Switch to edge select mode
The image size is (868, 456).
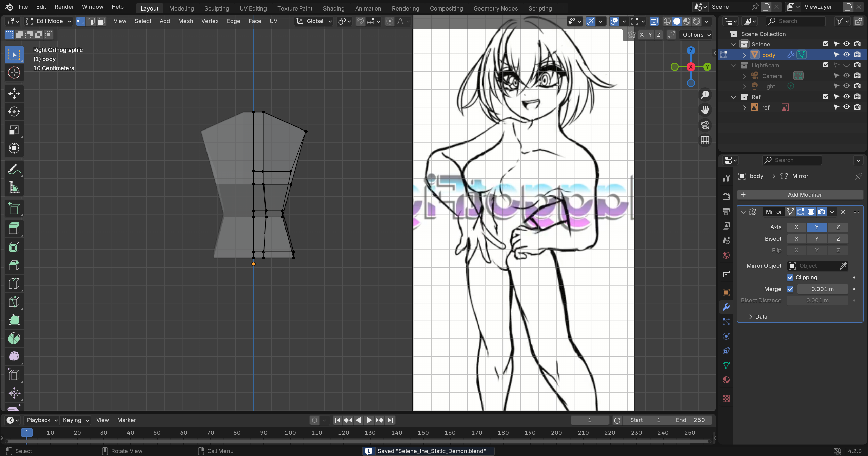91,21
